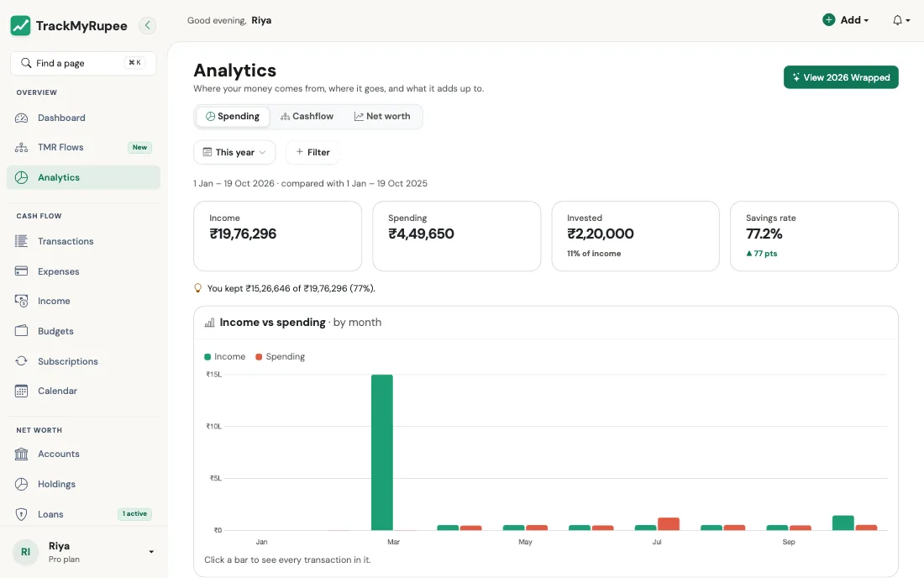Click the "You kept ₹15,26,646" insight text
The width and height of the screenshot is (924, 578).
tap(291, 288)
